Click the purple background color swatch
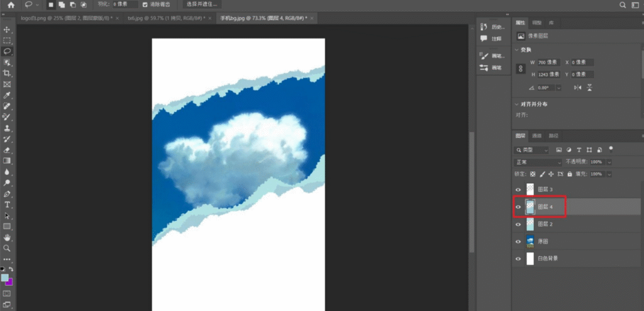Viewport: 644px width, 311px height. 10,283
